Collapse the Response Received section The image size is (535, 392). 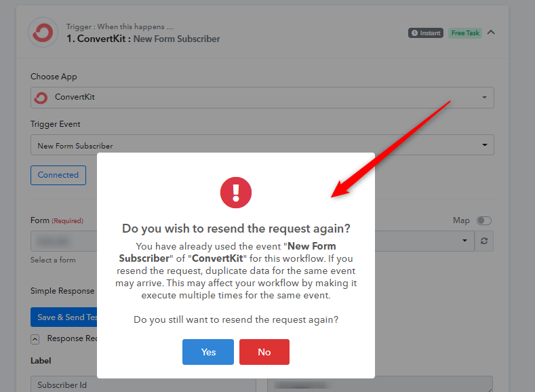click(35, 339)
